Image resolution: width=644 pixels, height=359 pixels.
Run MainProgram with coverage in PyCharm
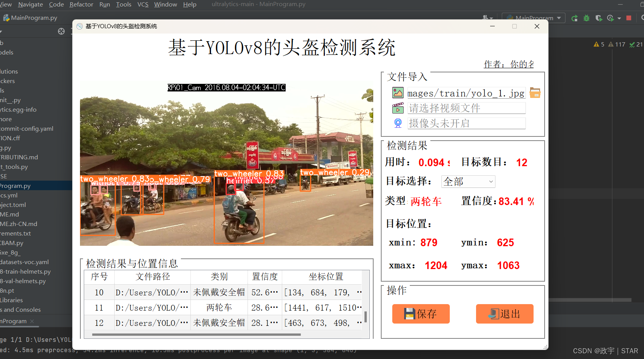[x=599, y=18]
